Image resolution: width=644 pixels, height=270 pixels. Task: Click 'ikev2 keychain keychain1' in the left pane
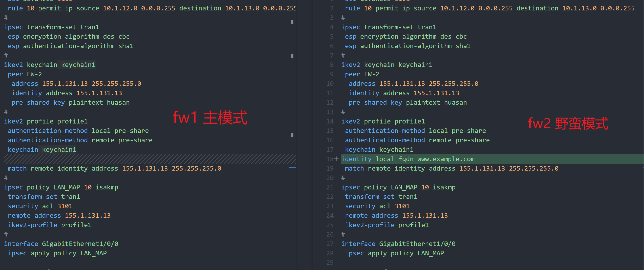click(50, 65)
